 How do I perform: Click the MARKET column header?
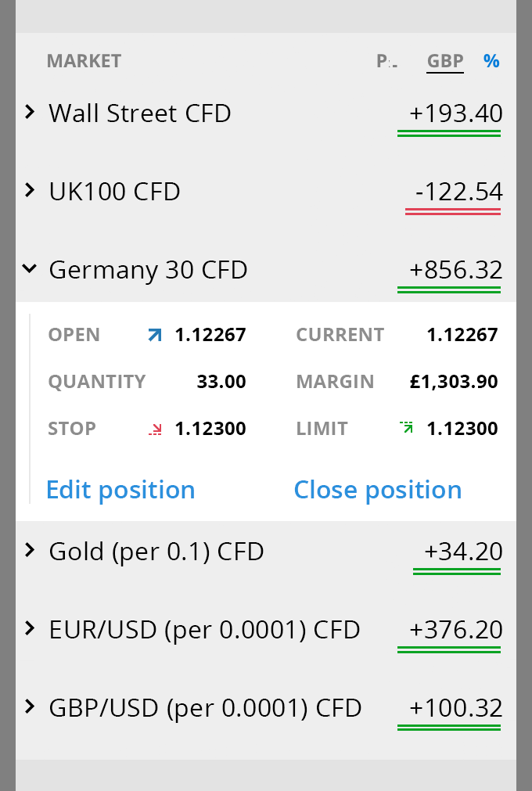(84, 61)
